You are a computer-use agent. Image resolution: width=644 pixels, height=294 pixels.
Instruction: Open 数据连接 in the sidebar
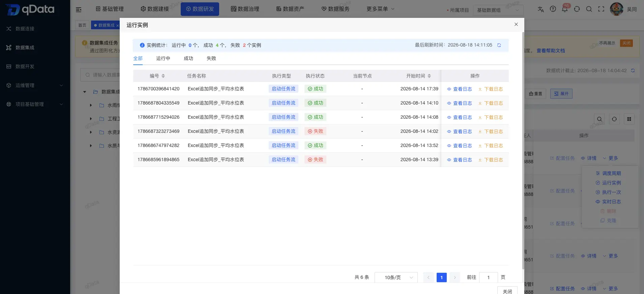pyautogui.click(x=35, y=29)
